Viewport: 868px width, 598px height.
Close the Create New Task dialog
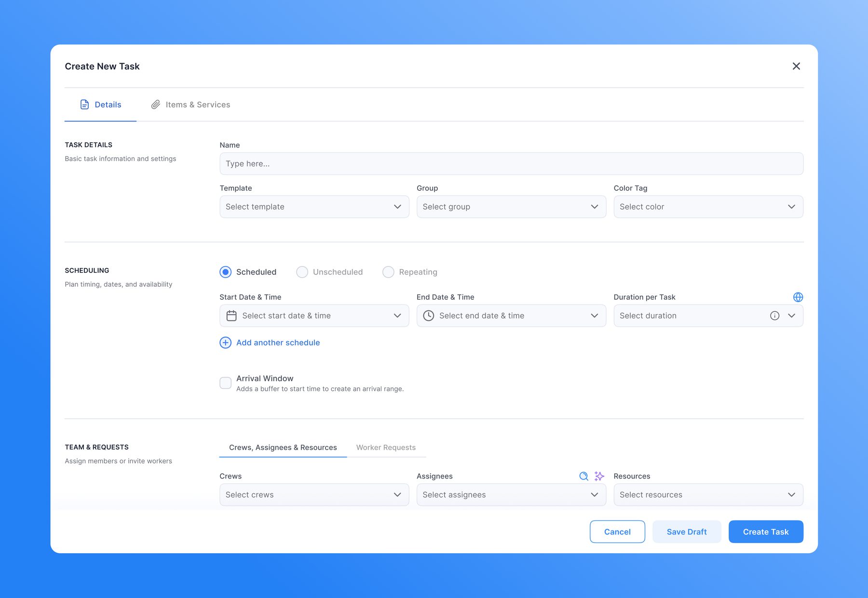pyautogui.click(x=796, y=66)
